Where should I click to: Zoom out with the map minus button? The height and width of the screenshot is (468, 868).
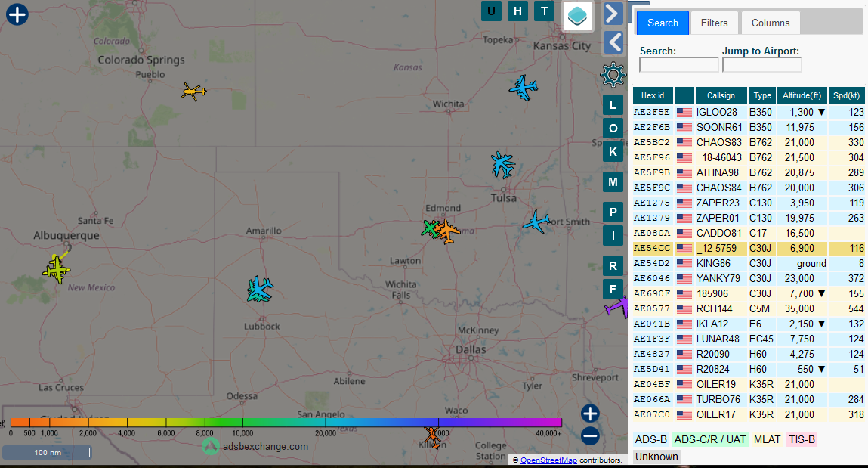[590, 436]
